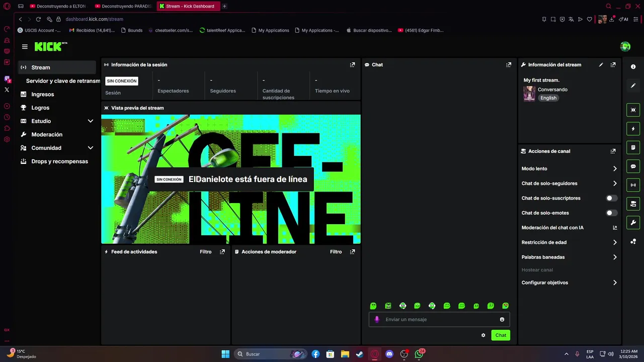Click the English language tag

pyautogui.click(x=548, y=98)
